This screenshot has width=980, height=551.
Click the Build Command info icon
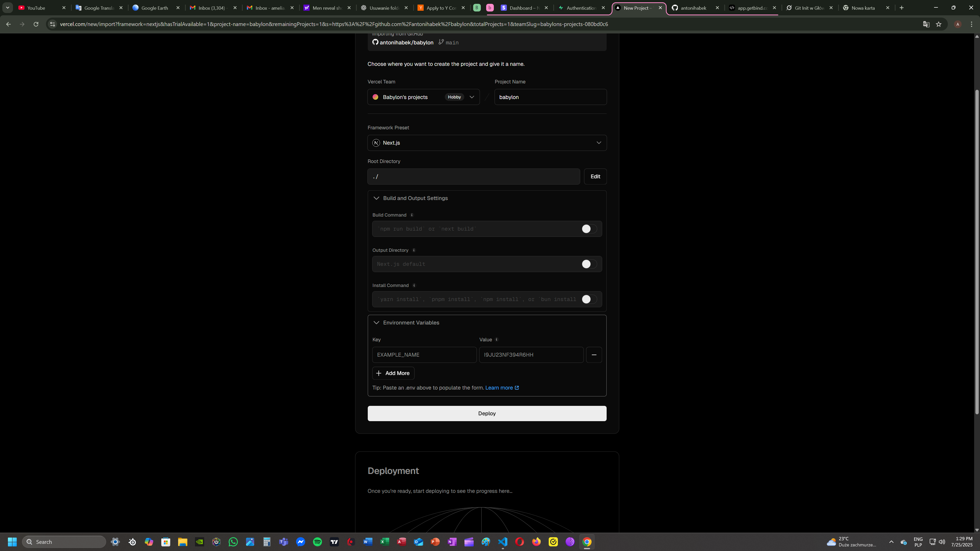[x=412, y=215]
